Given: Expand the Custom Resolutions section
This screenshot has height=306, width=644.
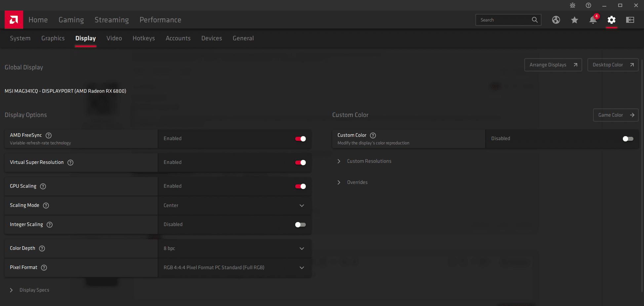Looking at the screenshot, I should [x=369, y=161].
